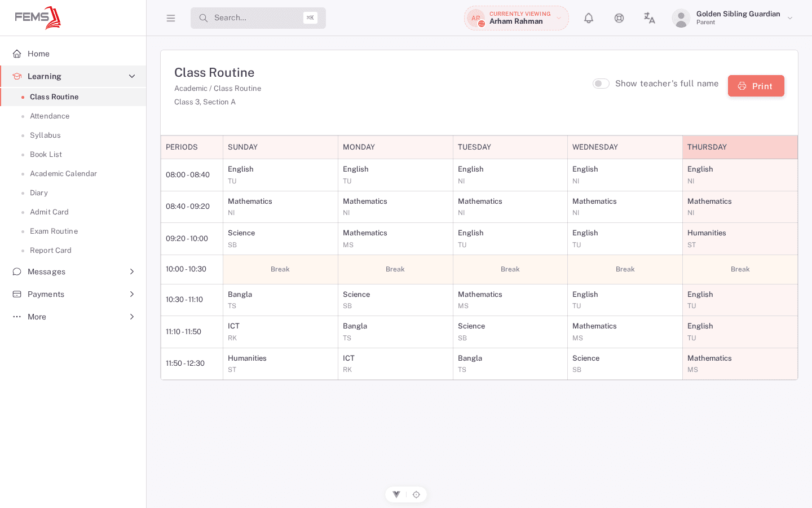Open the notifications bell
812x508 pixels.
[x=589, y=18]
